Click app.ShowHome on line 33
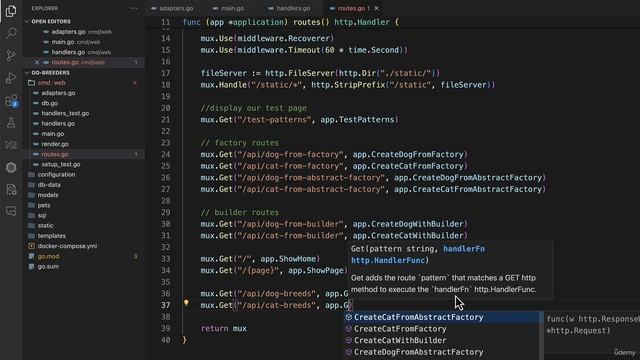The width and height of the screenshot is (640, 360). 288,259
